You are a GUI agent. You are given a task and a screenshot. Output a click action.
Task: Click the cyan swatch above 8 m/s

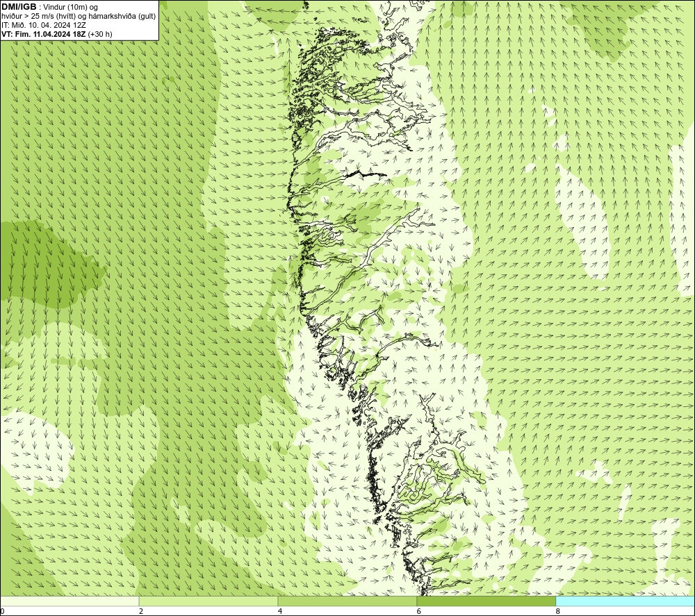tap(625, 601)
